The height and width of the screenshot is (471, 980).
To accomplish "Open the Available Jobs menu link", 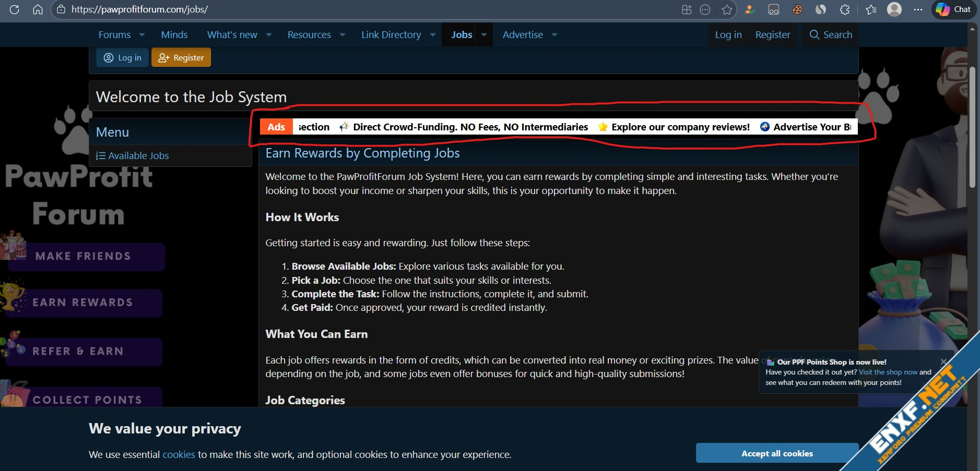I will 138,156.
